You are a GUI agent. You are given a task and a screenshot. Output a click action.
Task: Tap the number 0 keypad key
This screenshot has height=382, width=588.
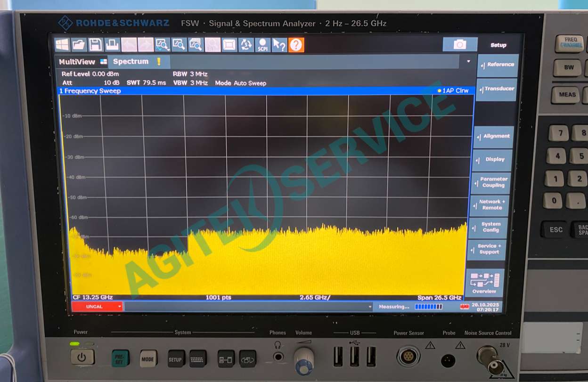(554, 201)
